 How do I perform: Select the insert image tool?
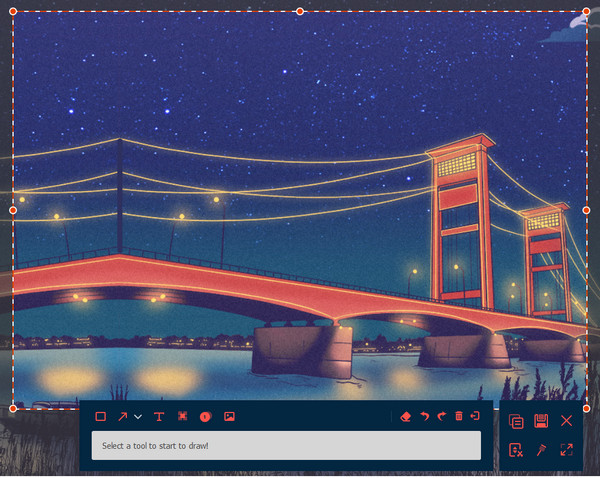pyautogui.click(x=229, y=416)
